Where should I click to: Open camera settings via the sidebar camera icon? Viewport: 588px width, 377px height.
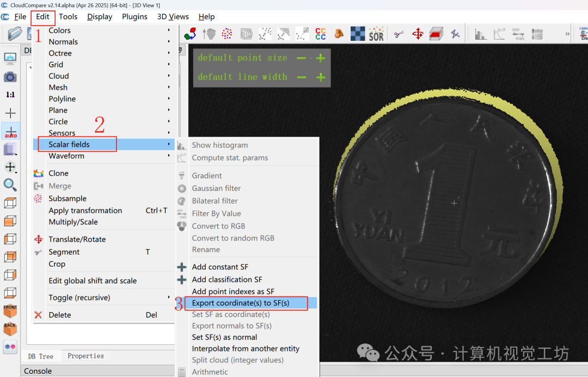tap(10, 77)
